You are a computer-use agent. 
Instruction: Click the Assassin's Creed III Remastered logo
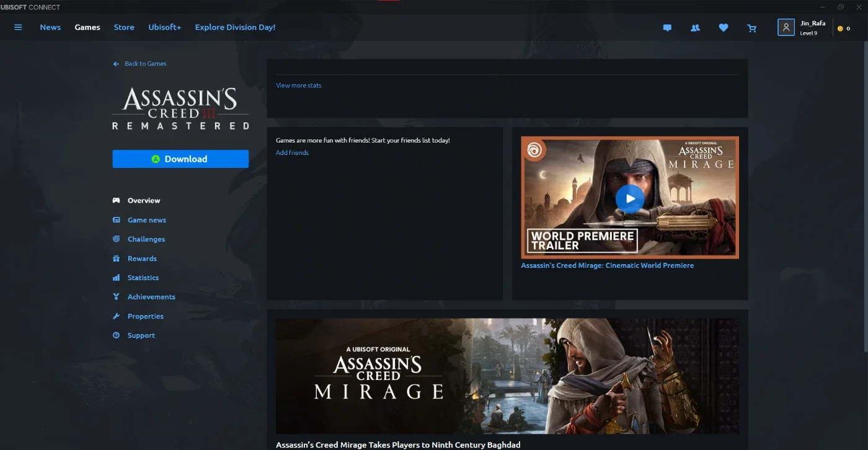click(x=180, y=108)
